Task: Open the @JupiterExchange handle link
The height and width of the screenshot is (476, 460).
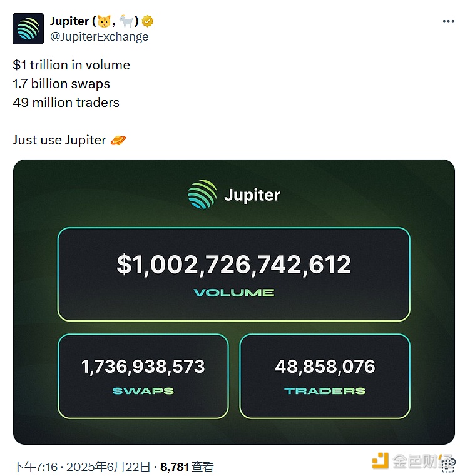Action: (99, 37)
